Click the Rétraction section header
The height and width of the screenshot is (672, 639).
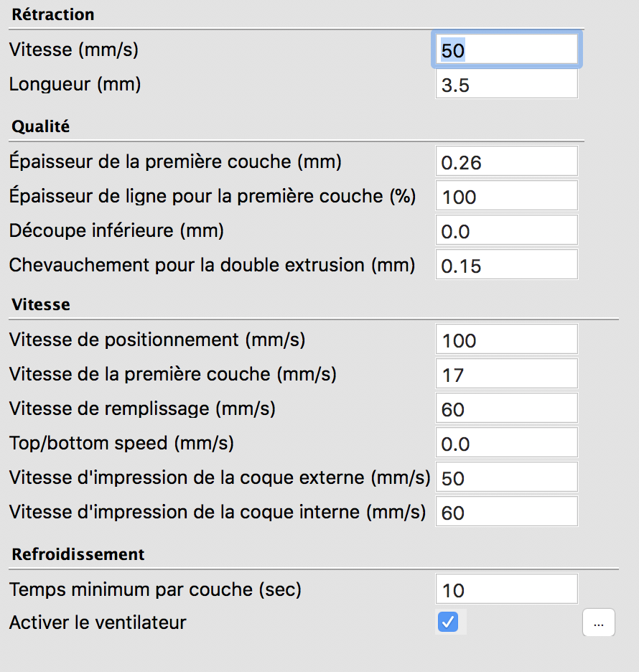pos(53,15)
